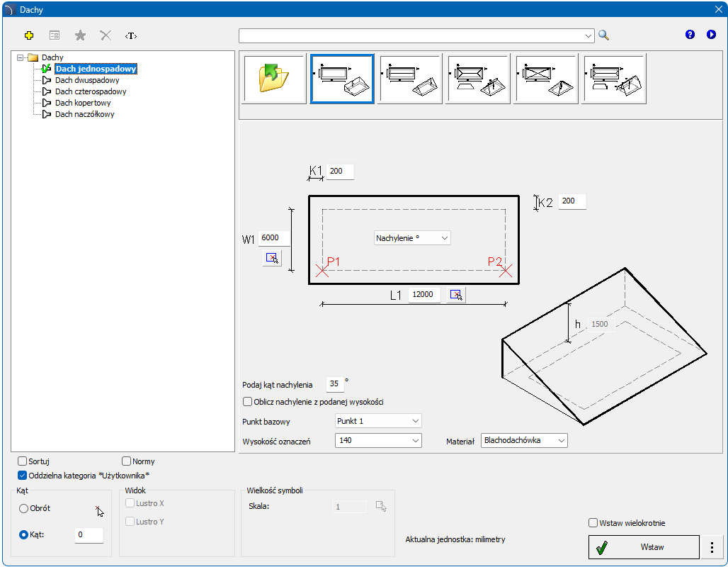The image size is (728, 567).
Task: Select Dach kopertowy in tree
Action: click(83, 103)
